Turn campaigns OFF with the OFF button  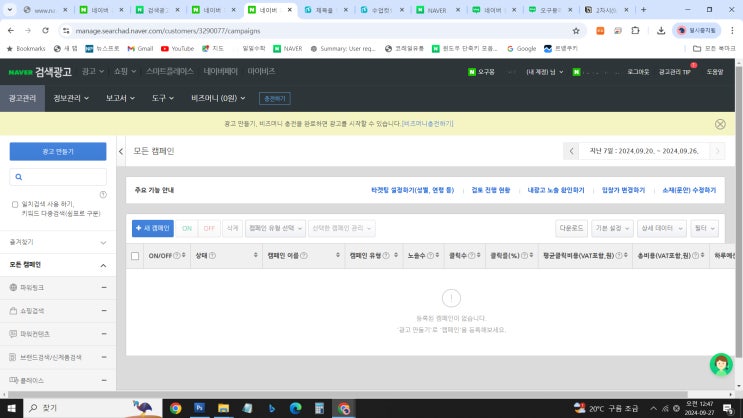click(209, 228)
